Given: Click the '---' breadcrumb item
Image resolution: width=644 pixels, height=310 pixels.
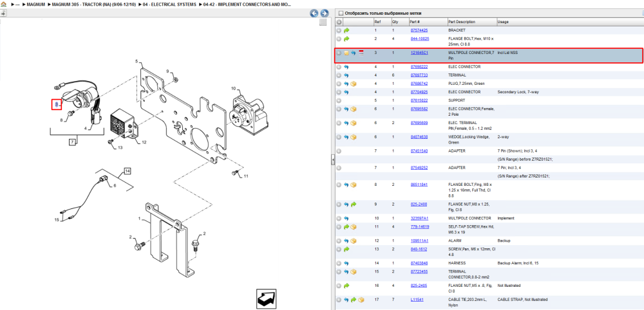Looking at the screenshot, I should (17, 5).
